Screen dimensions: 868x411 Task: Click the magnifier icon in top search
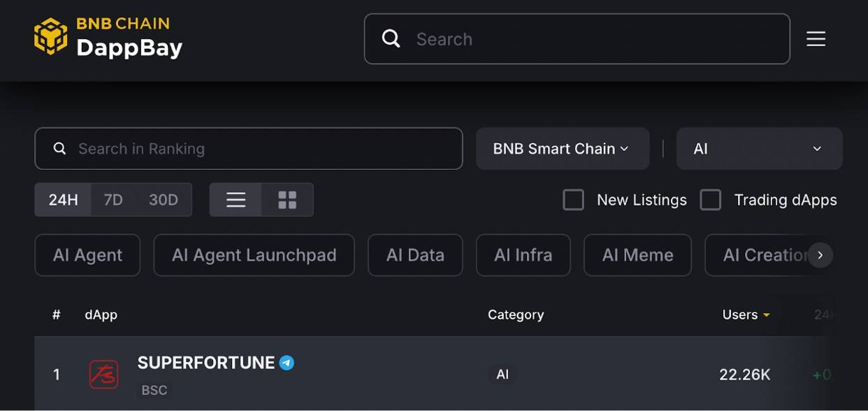tap(391, 38)
